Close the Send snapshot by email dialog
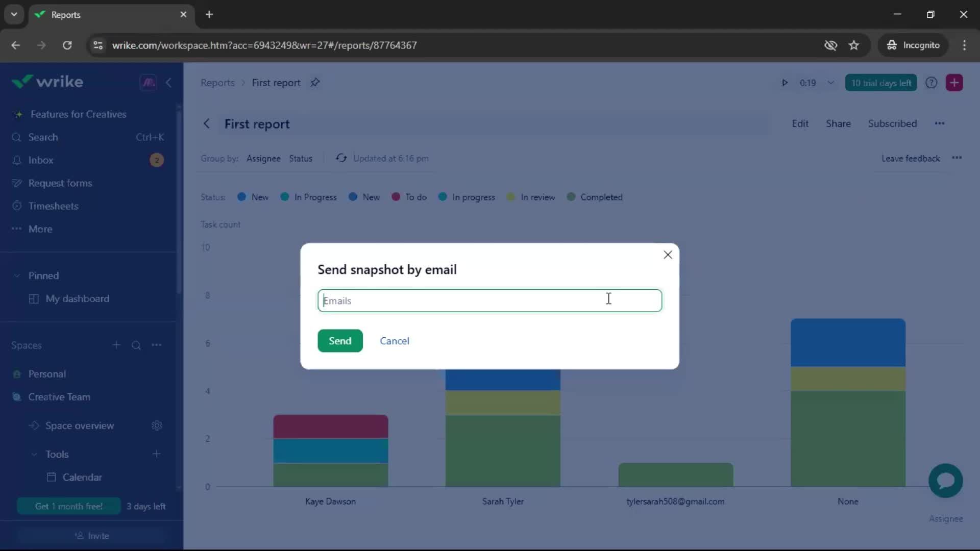Screen dimensions: 980x551 coord(668,255)
